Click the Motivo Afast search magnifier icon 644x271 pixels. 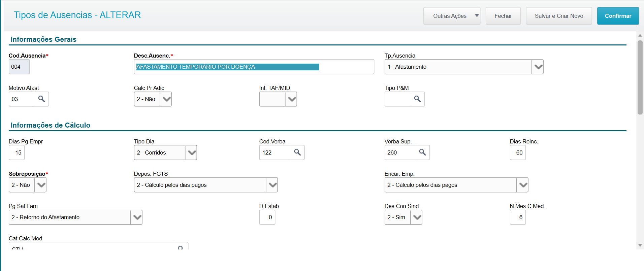42,99
